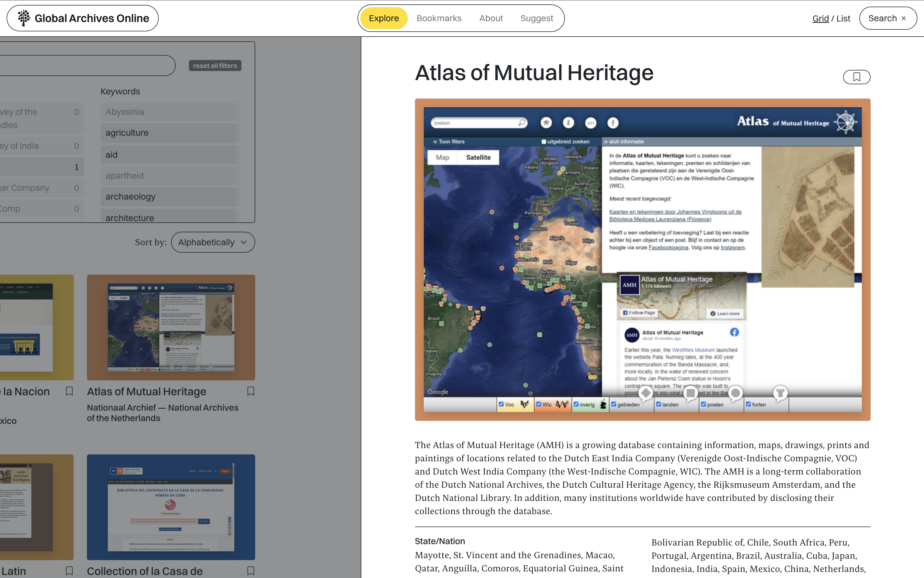Select the Abyssinia keyword filter
924x578 pixels.
[170, 112]
